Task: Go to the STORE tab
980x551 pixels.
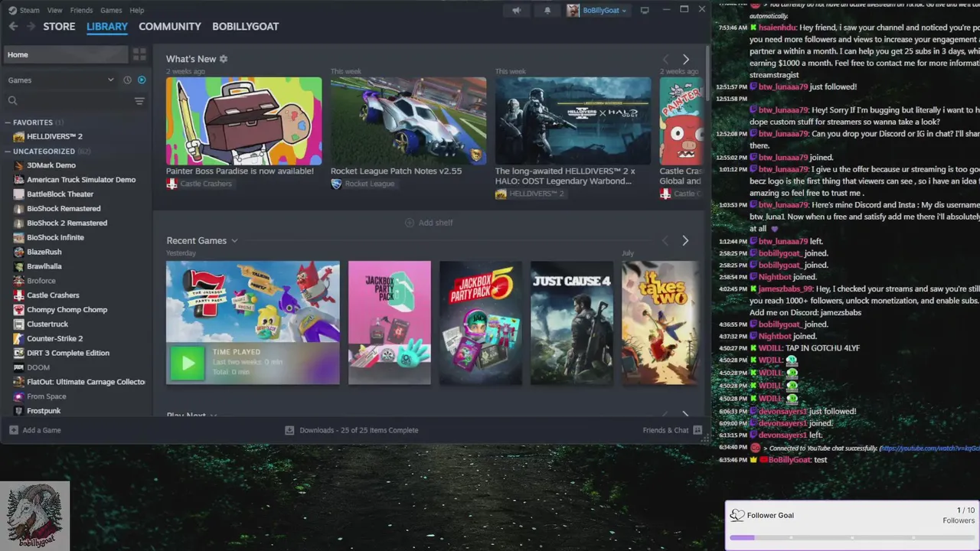Action: coord(59,26)
